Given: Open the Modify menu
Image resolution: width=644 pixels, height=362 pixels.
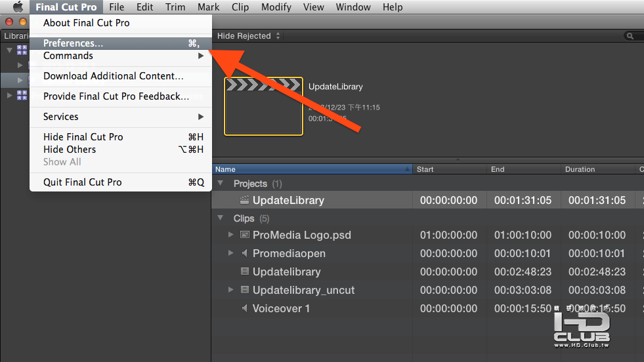Looking at the screenshot, I should click(x=276, y=7).
